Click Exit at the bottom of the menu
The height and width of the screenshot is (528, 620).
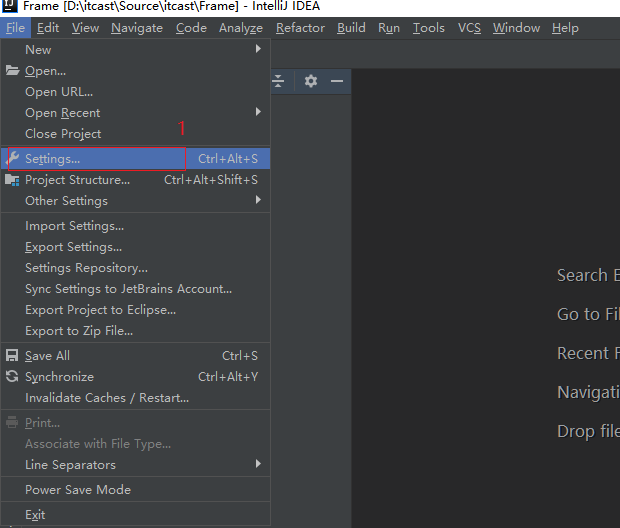(x=35, y=515)
